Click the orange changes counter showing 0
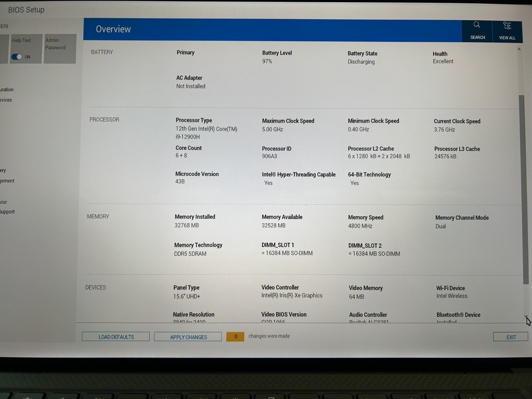The image size is (532, 399). 235,337
